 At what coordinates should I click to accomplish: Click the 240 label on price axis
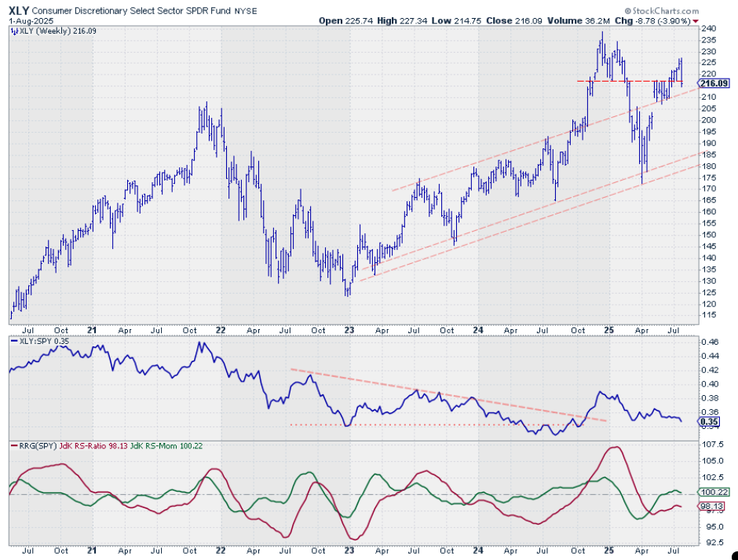point(709,28)
